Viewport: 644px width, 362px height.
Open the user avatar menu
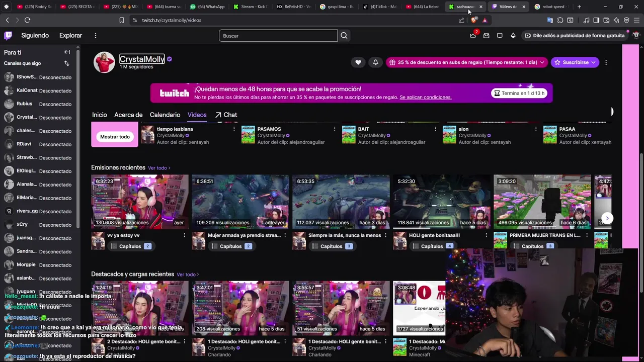pyautogui.click(x=636, y=35)
